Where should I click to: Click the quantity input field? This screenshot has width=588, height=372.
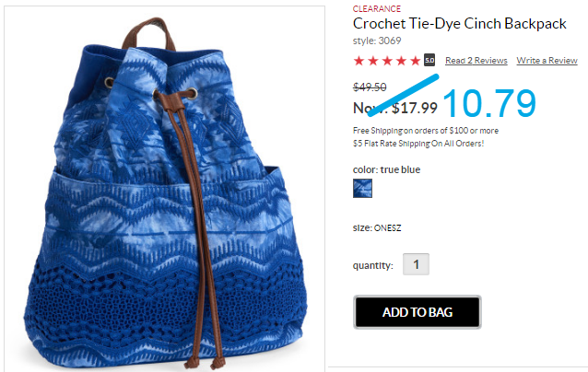coord(416,264)
